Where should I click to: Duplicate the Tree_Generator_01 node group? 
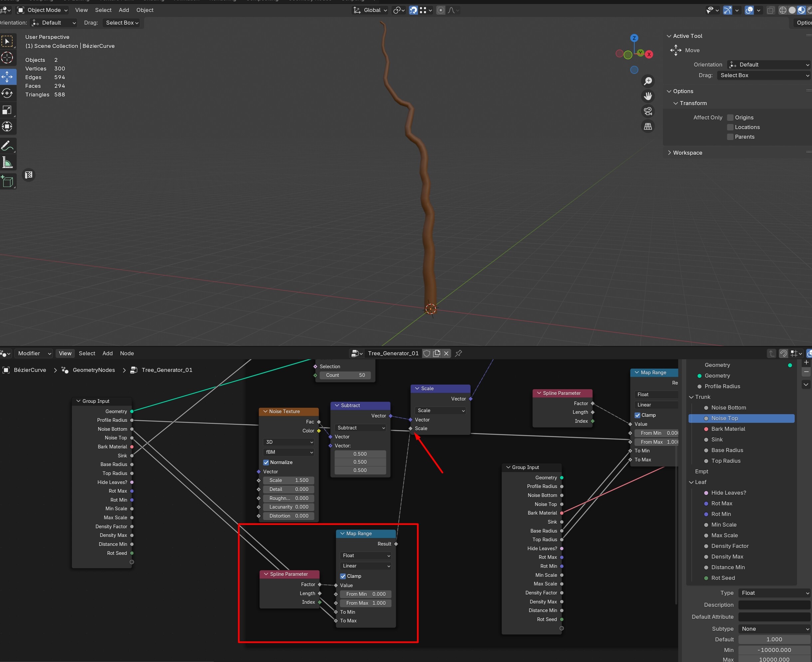[x=437, y=354]
